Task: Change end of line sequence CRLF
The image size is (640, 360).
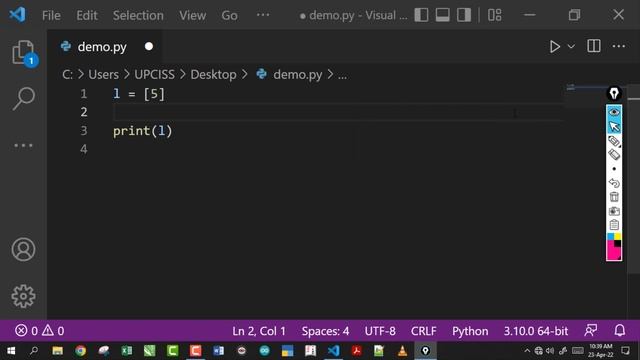Action: (424, 331)
